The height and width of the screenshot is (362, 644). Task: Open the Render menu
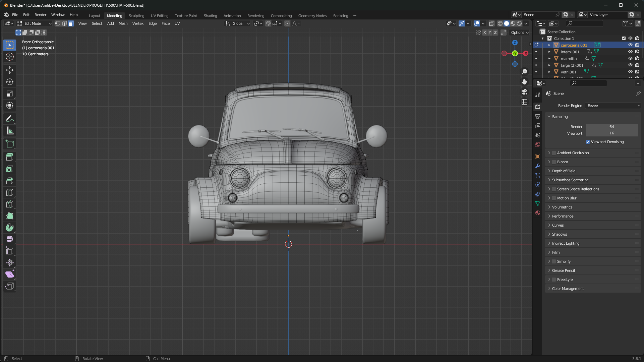click(x=40, y=15)
